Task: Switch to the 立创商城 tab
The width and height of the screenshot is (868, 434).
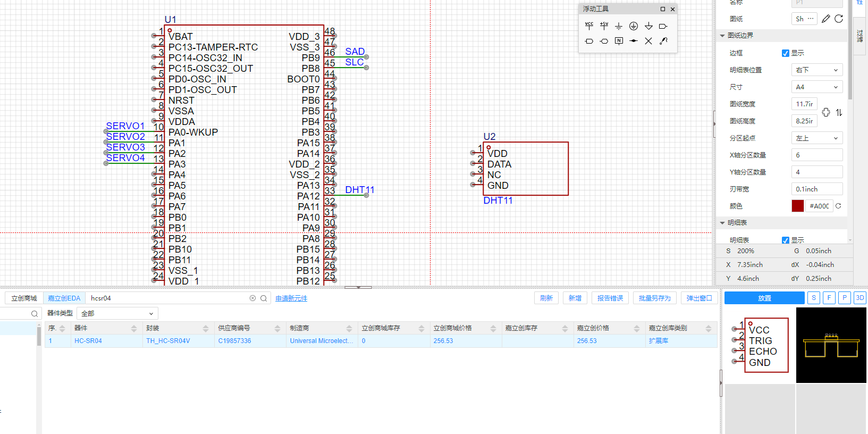Action: click(x=24, y=298)
